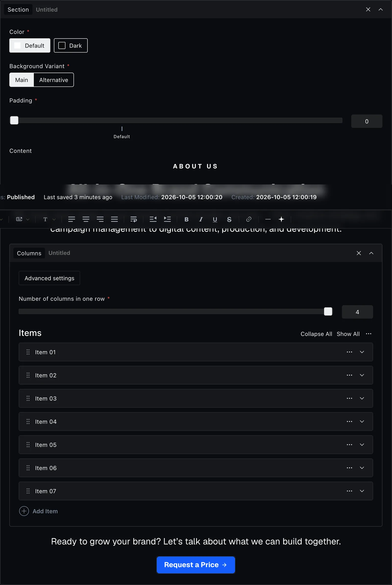Decrease indent in toolbar
This screenshot has height=585, width=392.
(153, 219)
